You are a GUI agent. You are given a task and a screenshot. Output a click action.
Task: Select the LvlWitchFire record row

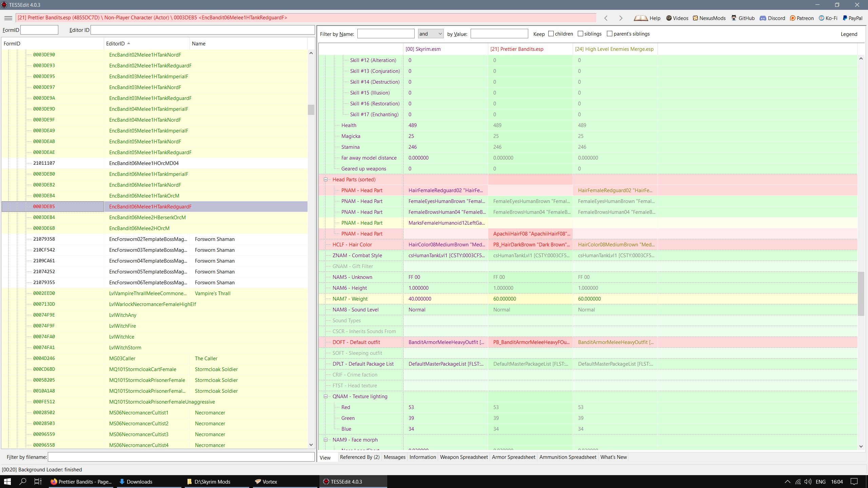point(154,326)
